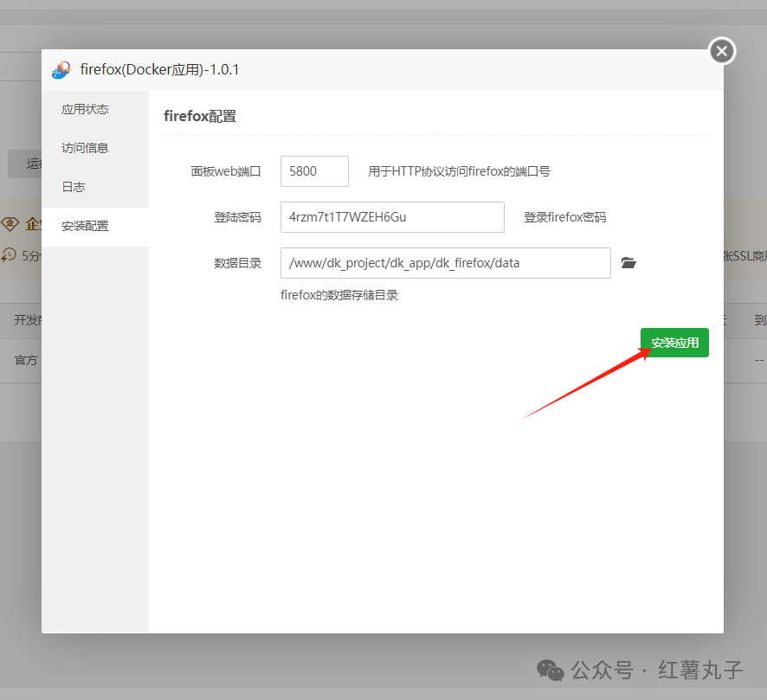Close the firefox Docker dialog
This screenshot has height=700, width=767.
click(x=722, y=51)
